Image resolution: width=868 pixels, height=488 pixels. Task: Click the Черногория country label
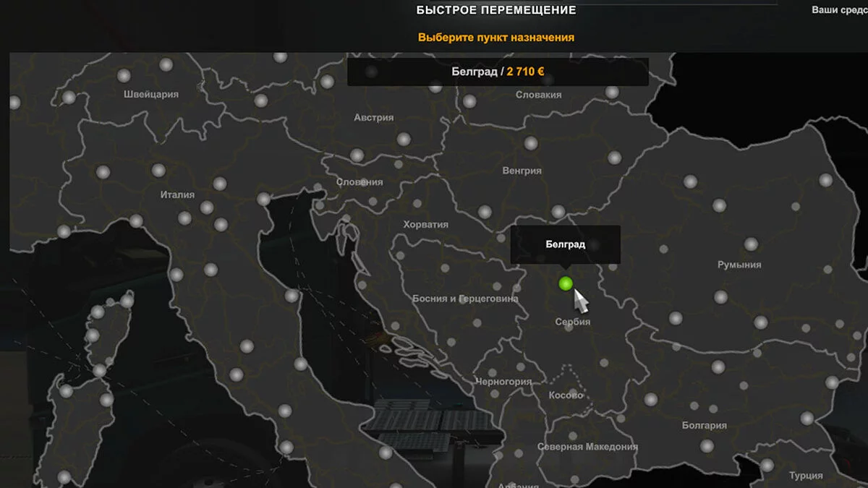[x=503, y=382]
